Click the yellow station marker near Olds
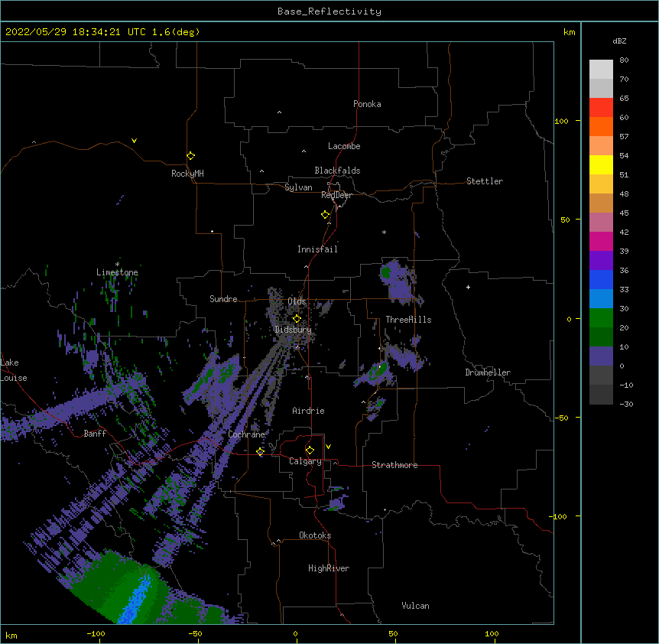Image resolution: width=659 pixels, height=644 pixels. [297, 319]
